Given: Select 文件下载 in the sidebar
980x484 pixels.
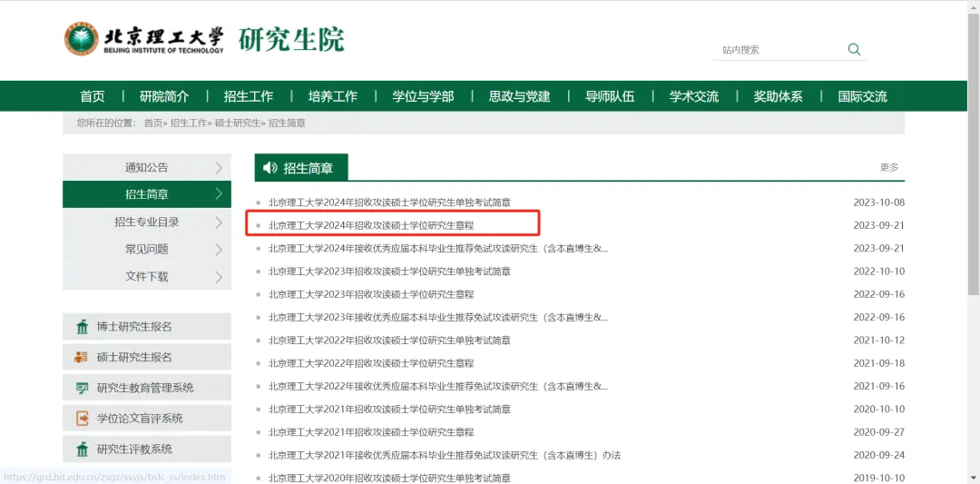Looking at the screenshot, I should [147, 276].
